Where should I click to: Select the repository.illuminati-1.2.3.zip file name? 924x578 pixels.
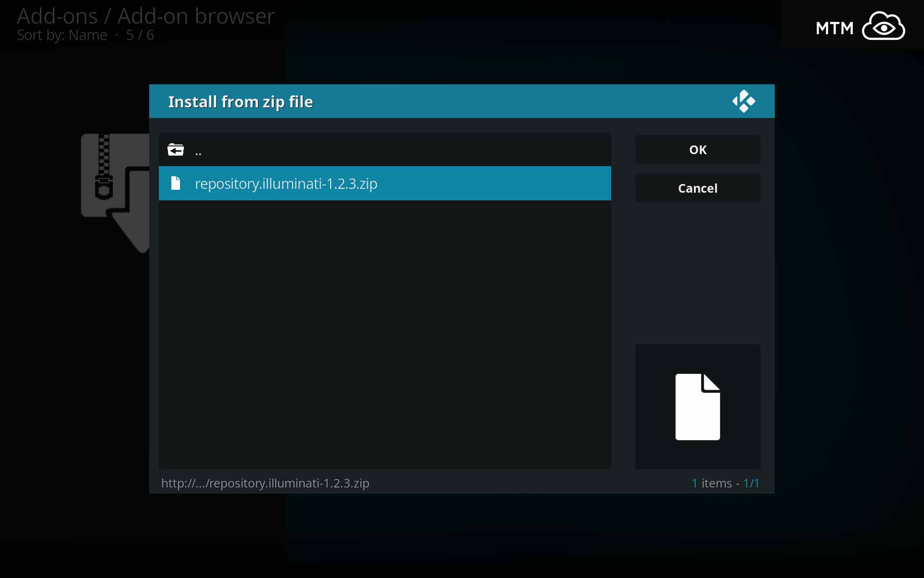286,184
